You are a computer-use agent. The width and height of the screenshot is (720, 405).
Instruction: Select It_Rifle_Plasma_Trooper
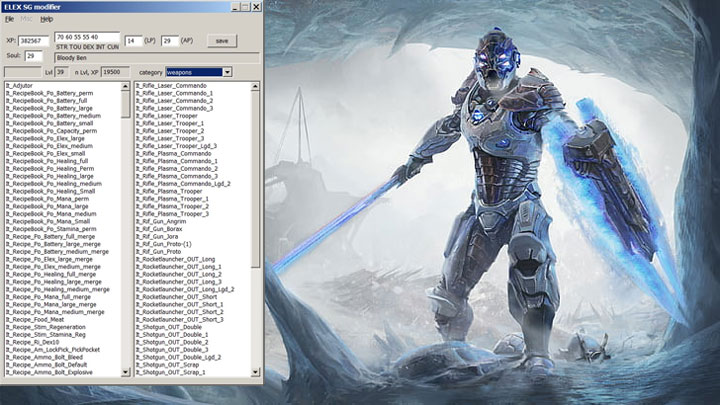pyautogui.click(x=169, y=191)
